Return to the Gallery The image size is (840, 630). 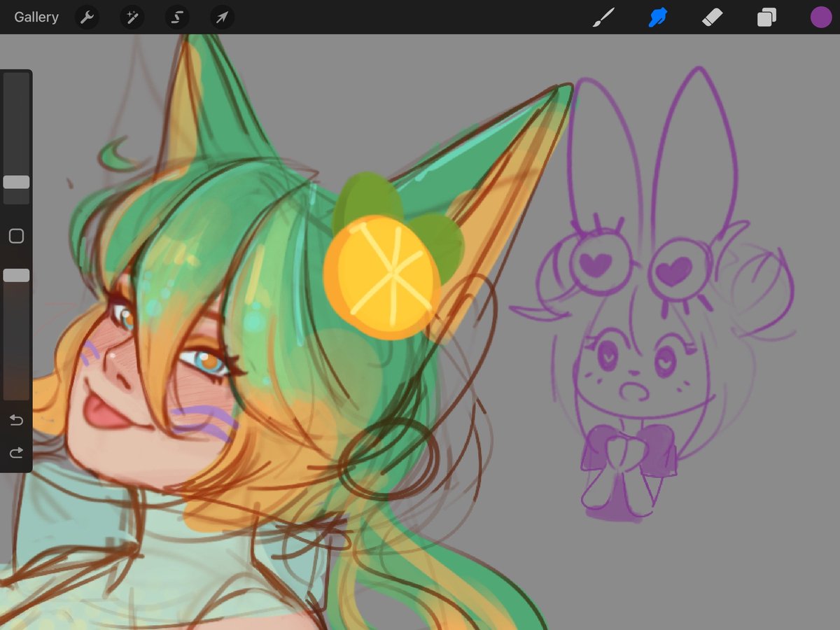pyautogui.click(x=36, y=17)
